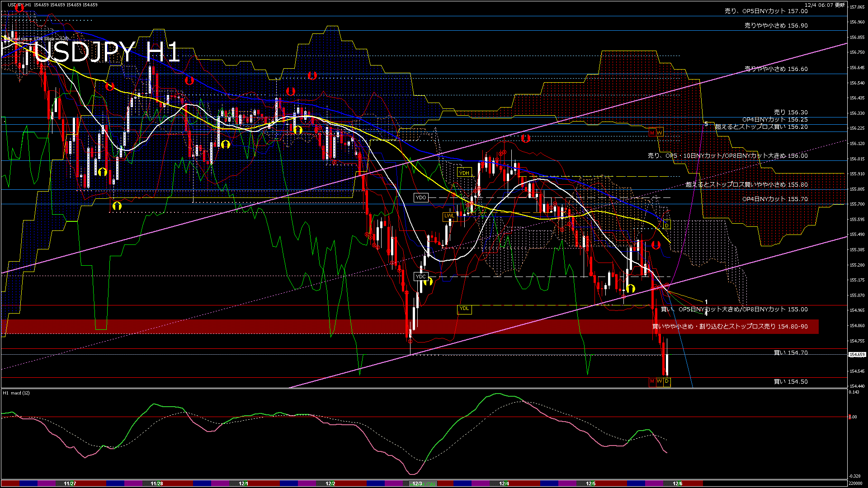868x488 pixels.
Task: Toggle the MW marker pair near 156.22
Action: [x=656, y=132]
